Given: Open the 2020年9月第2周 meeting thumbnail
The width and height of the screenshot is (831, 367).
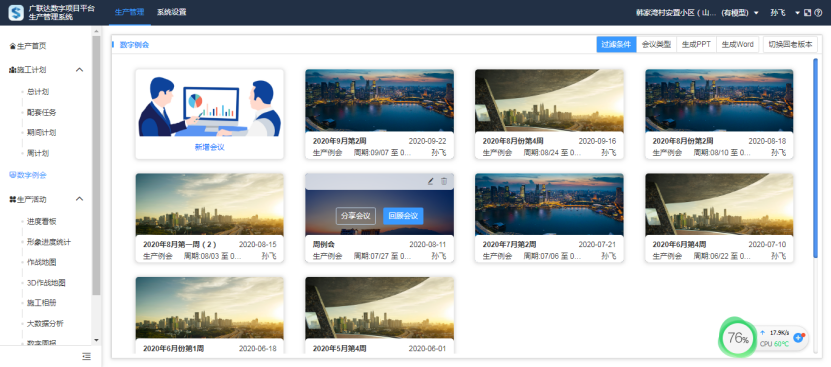Looking at the screenshot, I should tap(379, 101).
